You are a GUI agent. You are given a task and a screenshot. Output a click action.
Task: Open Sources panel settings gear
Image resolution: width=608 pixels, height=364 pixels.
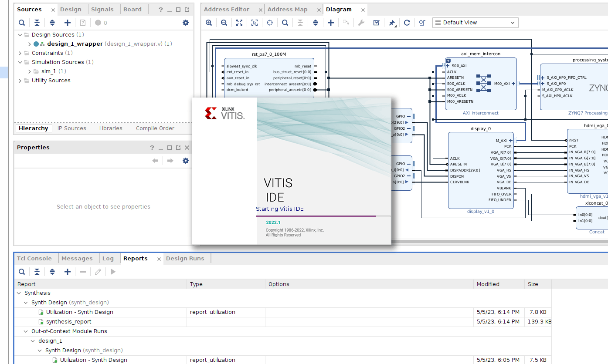pos(186,23)
